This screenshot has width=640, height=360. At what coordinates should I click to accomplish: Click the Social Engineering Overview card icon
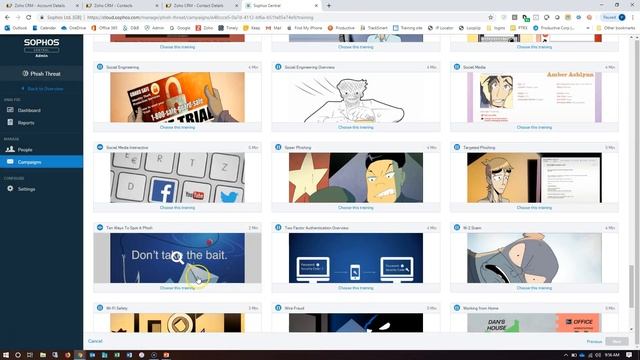point(278,67)
